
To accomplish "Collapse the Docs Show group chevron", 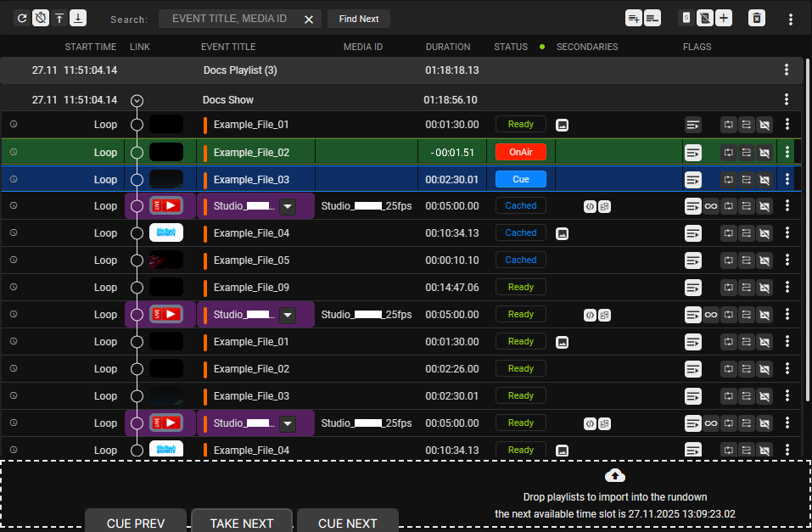I will click(137, 99).
